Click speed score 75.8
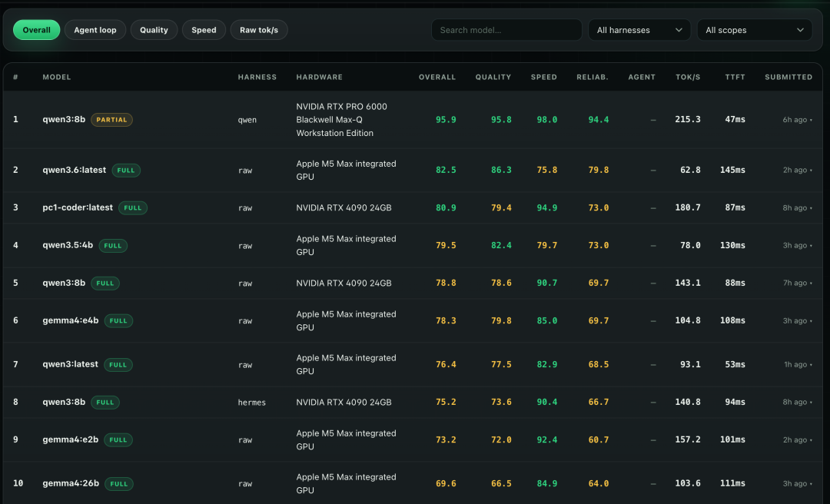This screenshot has width=830, height=504. (x=547, y=170)
